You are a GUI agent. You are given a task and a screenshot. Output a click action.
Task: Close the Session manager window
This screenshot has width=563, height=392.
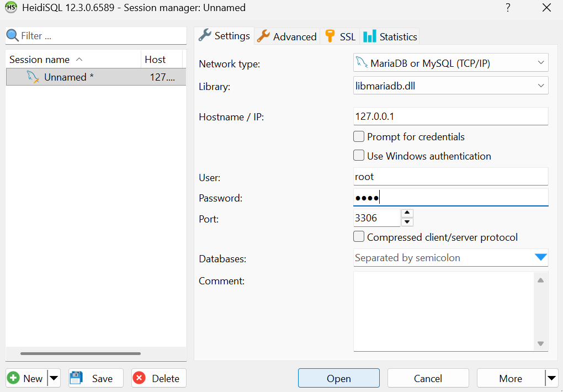pyautogui.click(x=546, y=8)
